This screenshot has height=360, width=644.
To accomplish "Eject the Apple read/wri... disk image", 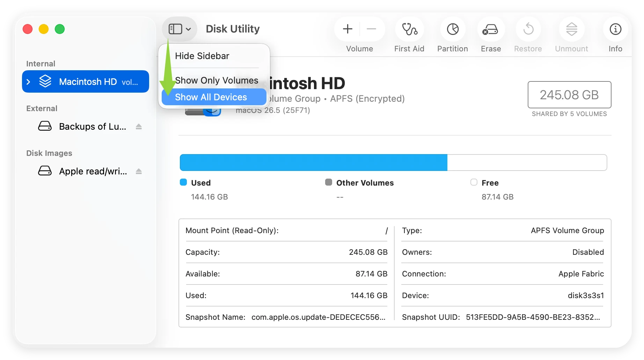I will (x=139, y=171).
